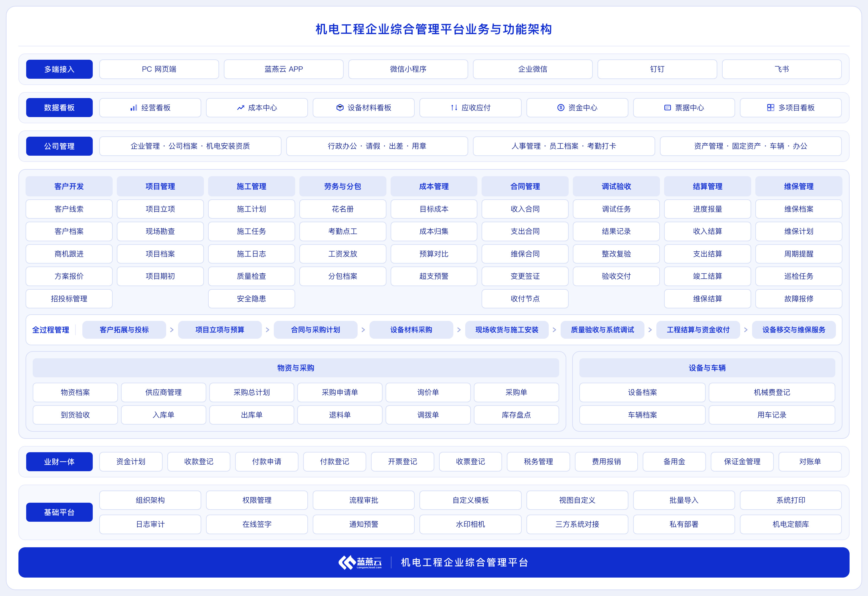Select the 公司管理 category label
The width and height of the screenshot is (868, 596).
click(59, 146)
